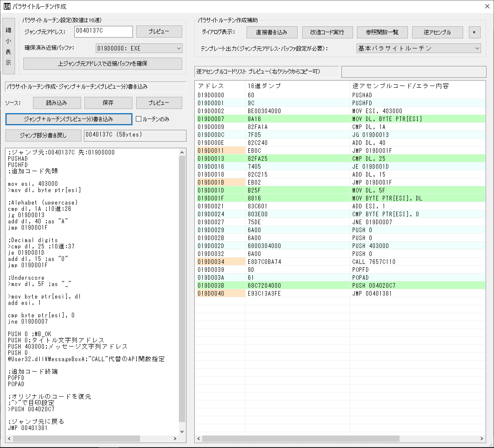This screenshot has height=448, width=494.
Task: Click the window title bar application icon
Action: point(7,6)
